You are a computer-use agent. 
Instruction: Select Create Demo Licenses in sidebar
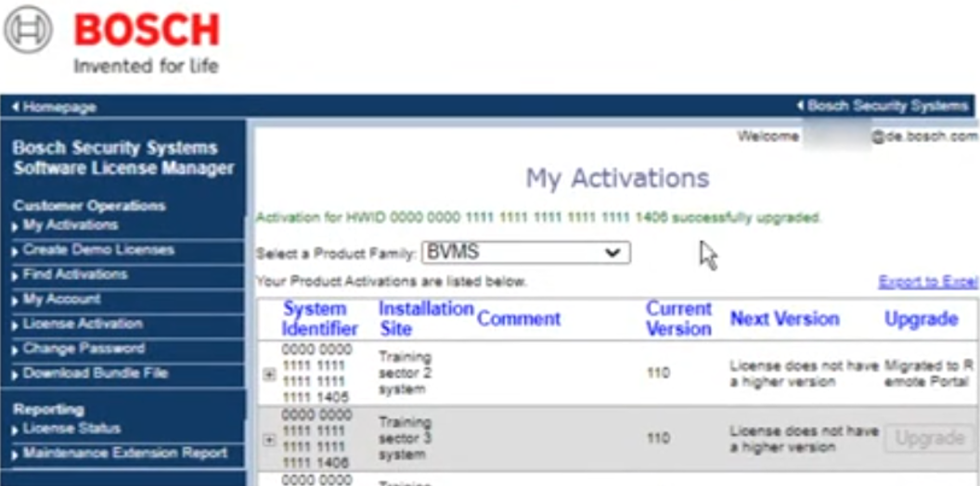[97, 250]
